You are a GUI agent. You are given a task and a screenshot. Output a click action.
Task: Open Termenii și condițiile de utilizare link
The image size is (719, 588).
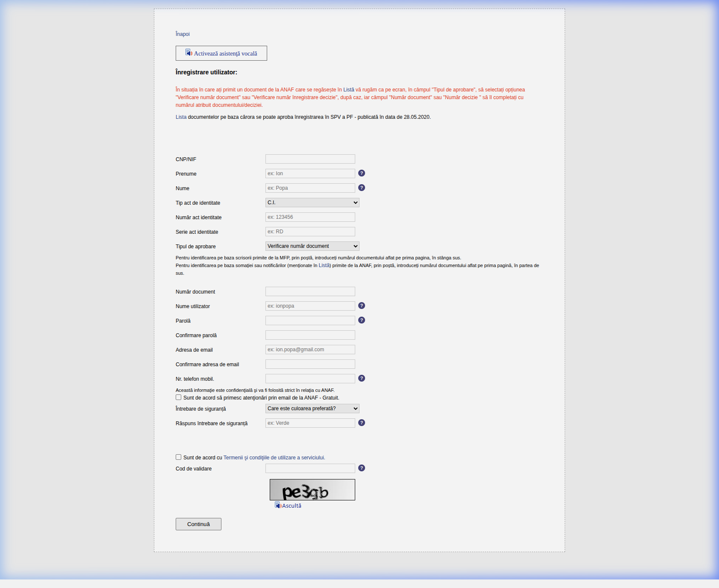(274, 458)
